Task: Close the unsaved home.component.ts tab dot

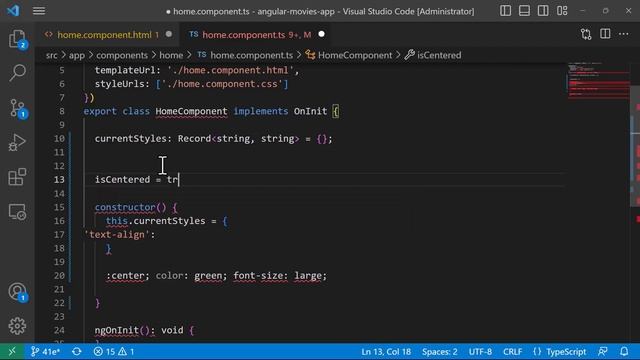Action: coord(322,34)
